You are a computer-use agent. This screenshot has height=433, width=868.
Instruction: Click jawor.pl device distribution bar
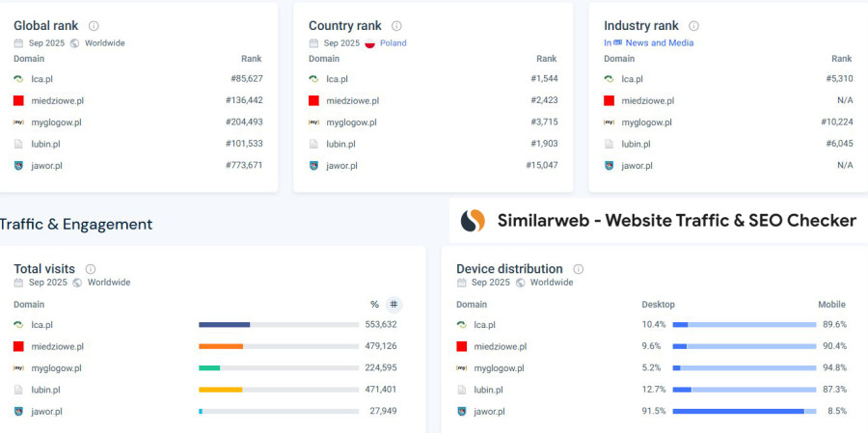pos(744,412)
